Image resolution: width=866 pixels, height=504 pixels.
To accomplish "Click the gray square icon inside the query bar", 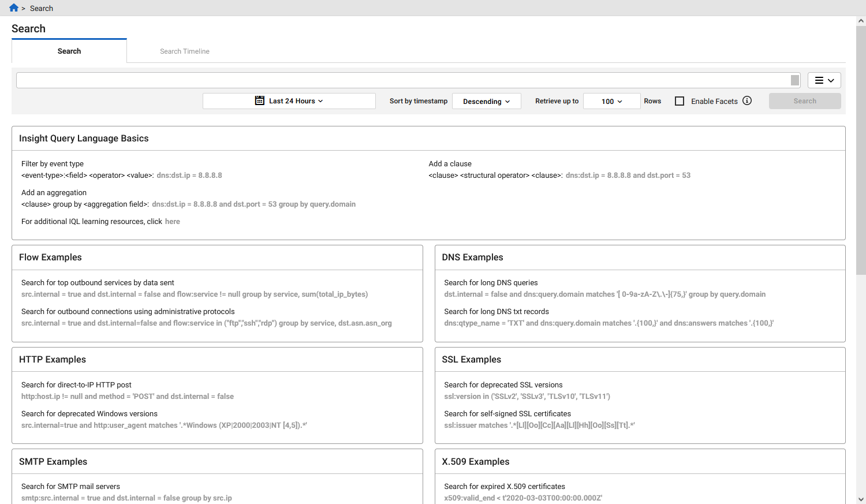I will coord(794,80).
